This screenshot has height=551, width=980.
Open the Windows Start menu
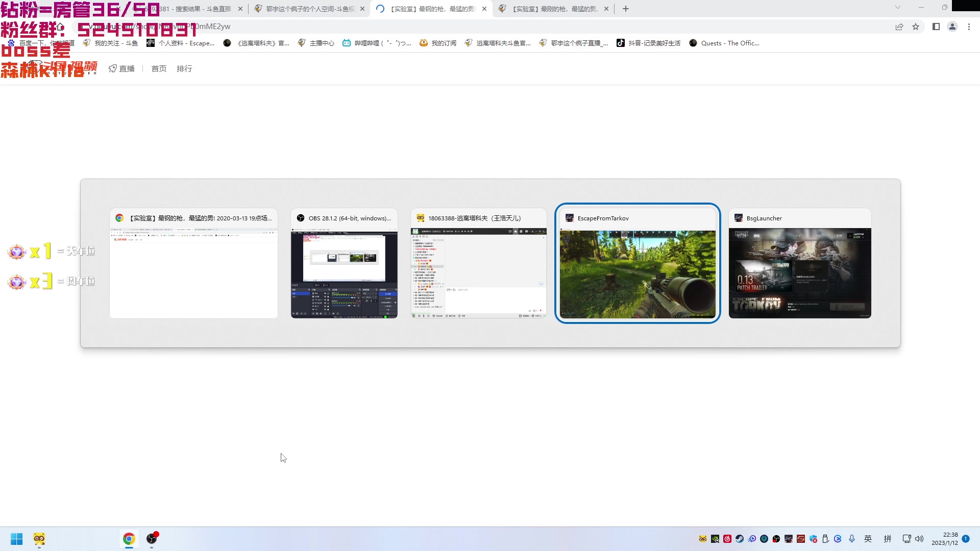point(17,539)
